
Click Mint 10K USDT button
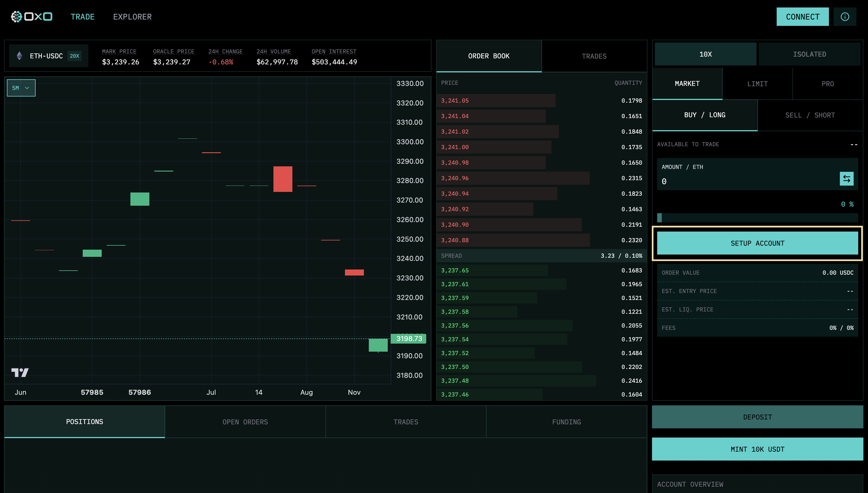(757, 449)
